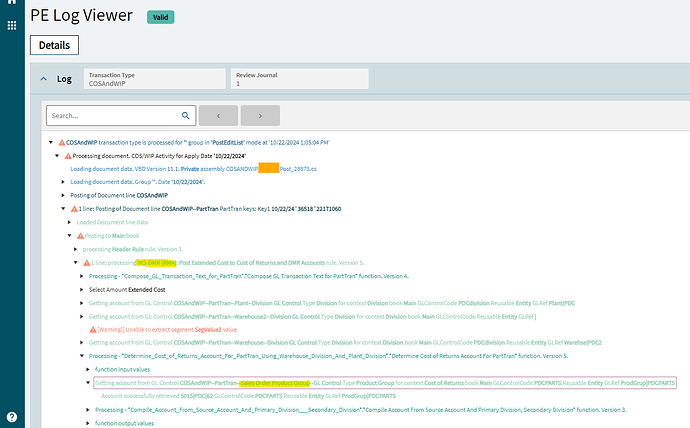Viewport: 690px width, 428px height.
Task: Select 'Loaded Document line data' row text
Action: (112, 222)
